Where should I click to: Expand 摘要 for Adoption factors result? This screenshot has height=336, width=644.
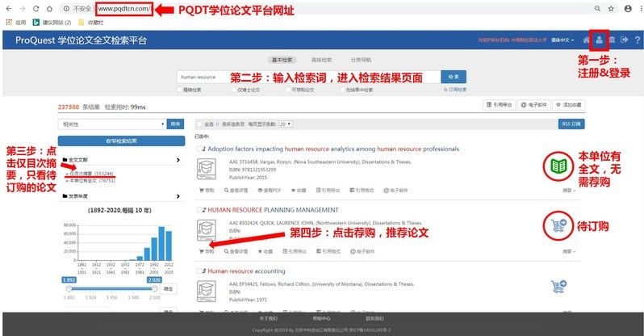click(x=569, y=191)
